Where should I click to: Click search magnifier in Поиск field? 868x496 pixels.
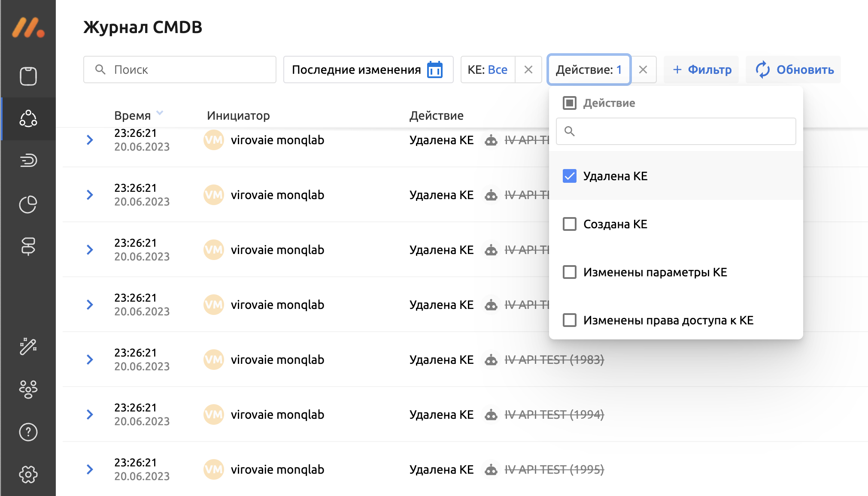pos(100,70)
